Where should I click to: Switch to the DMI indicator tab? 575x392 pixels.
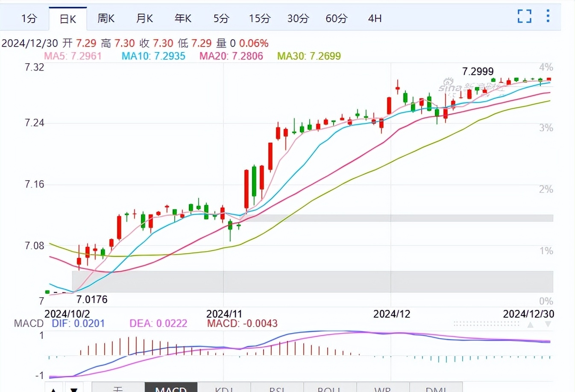tap(436, 388)
